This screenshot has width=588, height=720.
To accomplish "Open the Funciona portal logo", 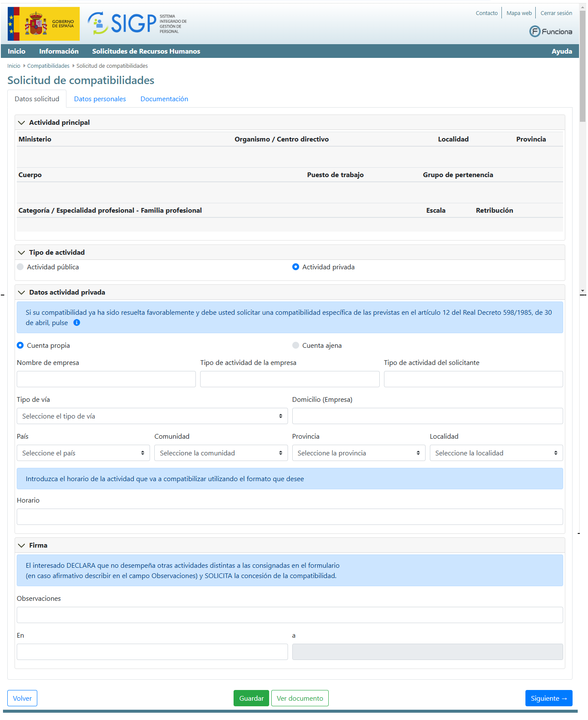I will click(550, 31).
